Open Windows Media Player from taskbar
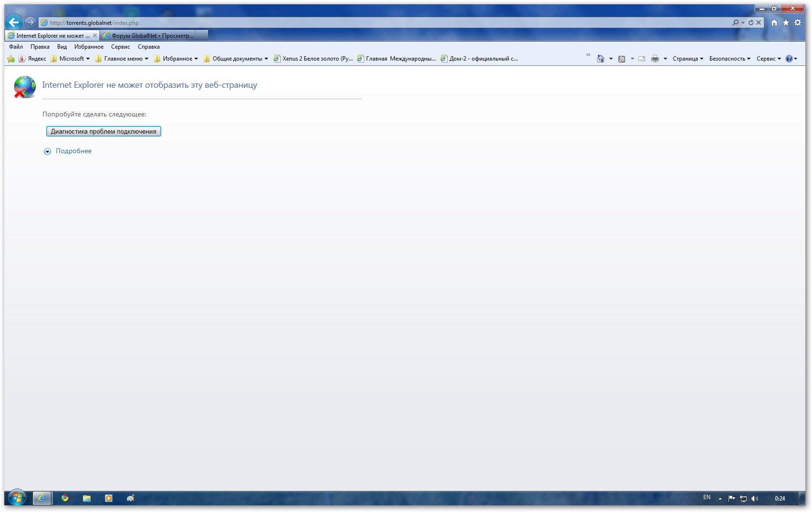This screenshot has height=512, width=812. coord(109,498)
